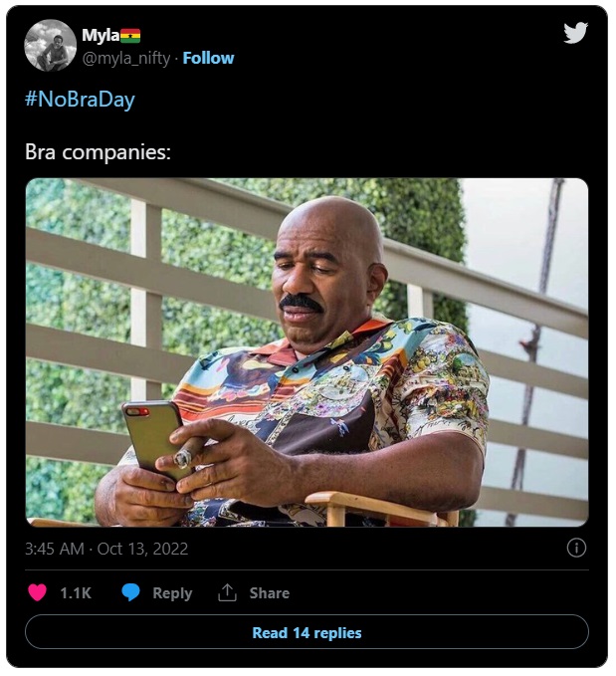This screenshot has width=616, height=676.
Task: Open the 3:45 AM Oct 13 timestamp
Action: [106, 549]
